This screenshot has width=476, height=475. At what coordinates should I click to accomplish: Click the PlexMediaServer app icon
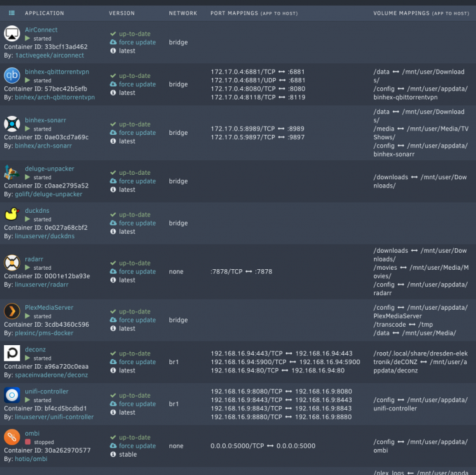[x=12, y=311]
